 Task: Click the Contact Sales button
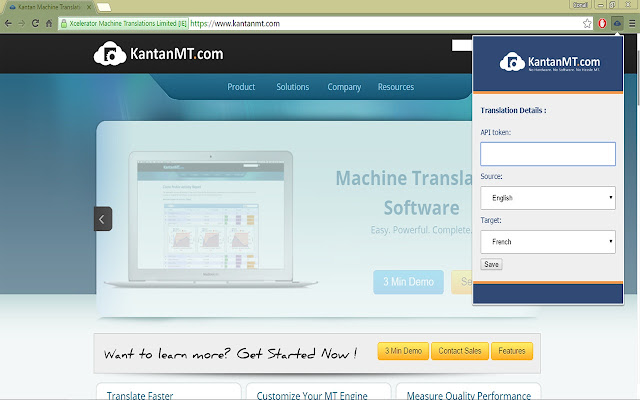460,351
